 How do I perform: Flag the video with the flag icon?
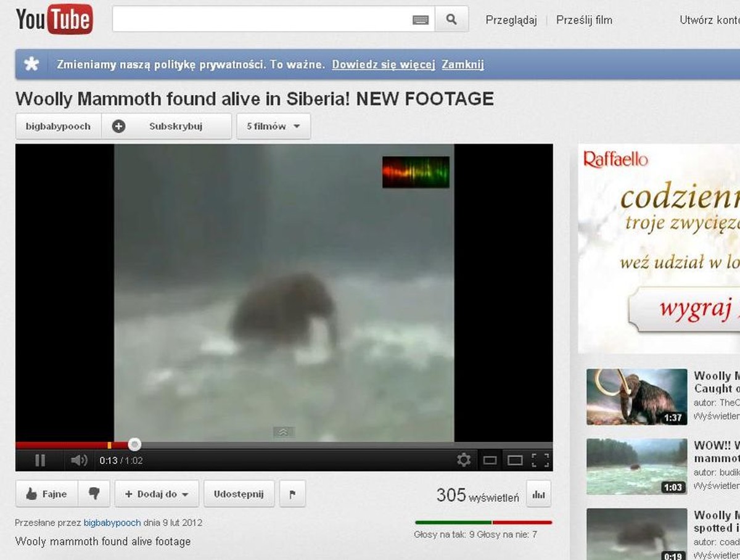pyautogui.click(x=292, y=494)
